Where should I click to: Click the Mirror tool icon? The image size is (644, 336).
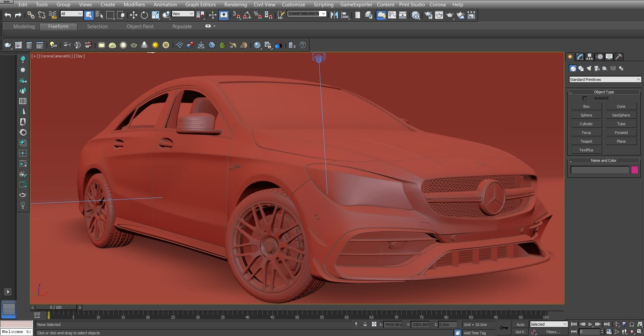(x=334, y=15)
